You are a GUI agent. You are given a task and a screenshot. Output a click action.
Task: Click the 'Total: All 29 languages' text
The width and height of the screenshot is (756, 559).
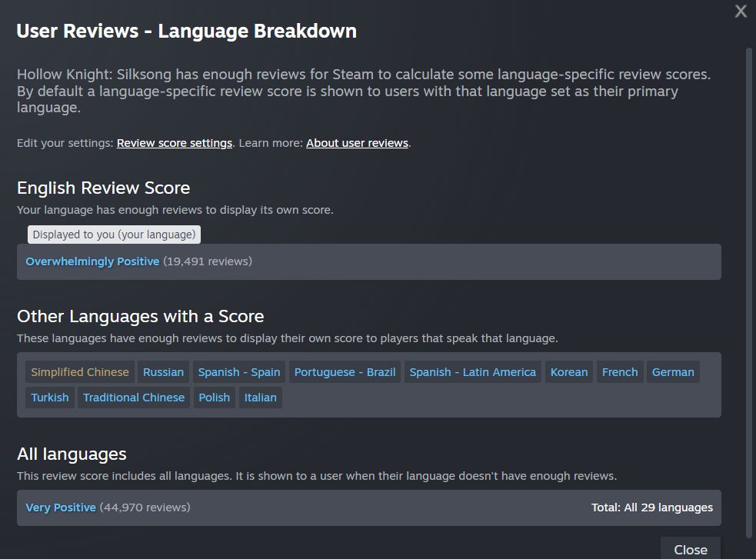pos(652,507)
